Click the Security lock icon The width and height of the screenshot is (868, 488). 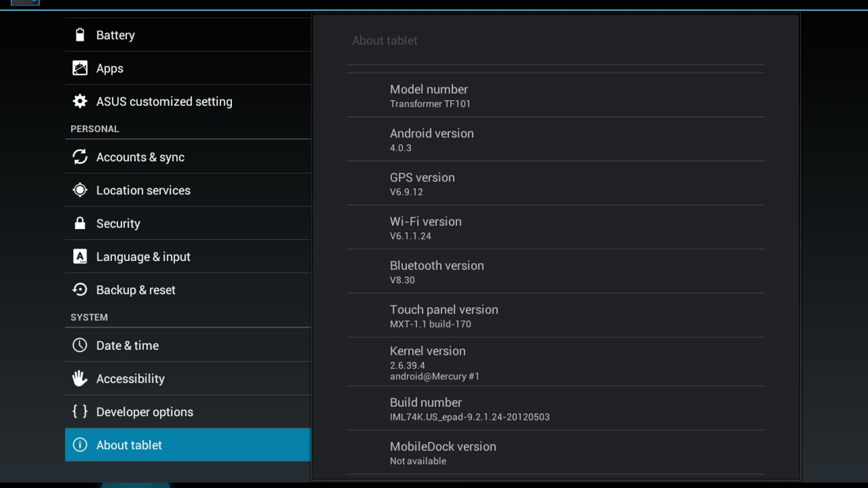pyautogui.click(x=80, y=223)
